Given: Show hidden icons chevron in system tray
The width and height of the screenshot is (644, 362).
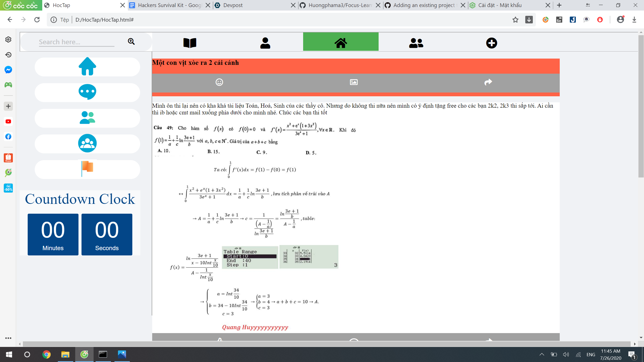Looking at the screenshot, I should point(542,354).
